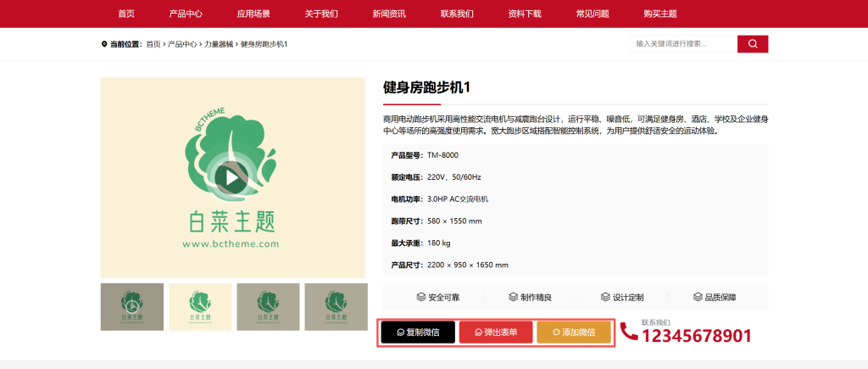868x369 pixels.
Task: Click the 品质保障 layers icon
Action: [698, 297]
